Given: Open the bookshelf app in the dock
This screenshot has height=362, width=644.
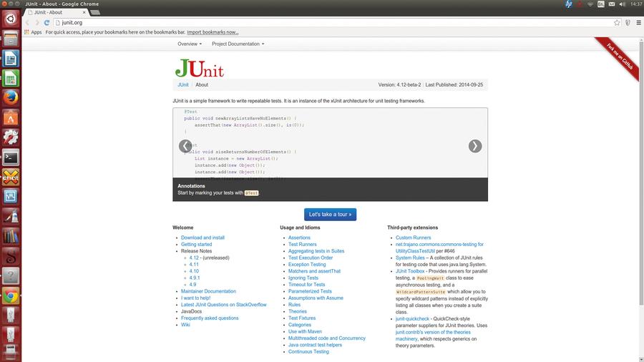Looking at the screenshot, I should tap(11, 236).
